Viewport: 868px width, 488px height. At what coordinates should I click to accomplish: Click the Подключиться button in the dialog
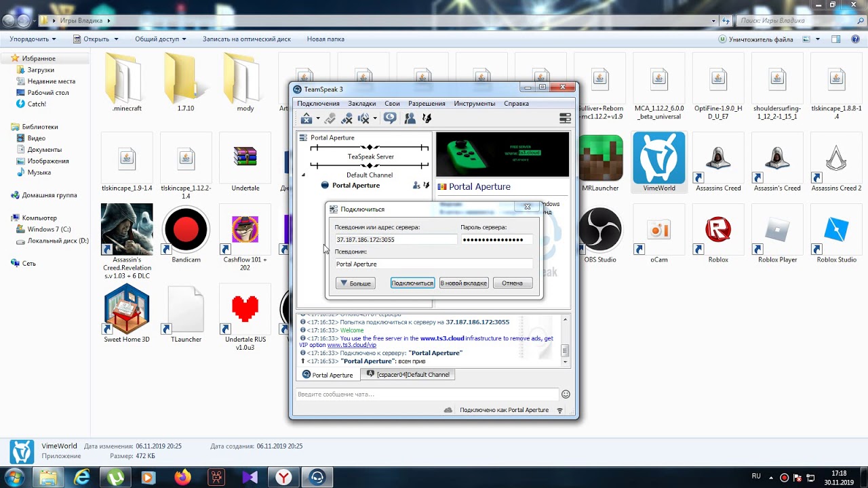tap(412, 283)
